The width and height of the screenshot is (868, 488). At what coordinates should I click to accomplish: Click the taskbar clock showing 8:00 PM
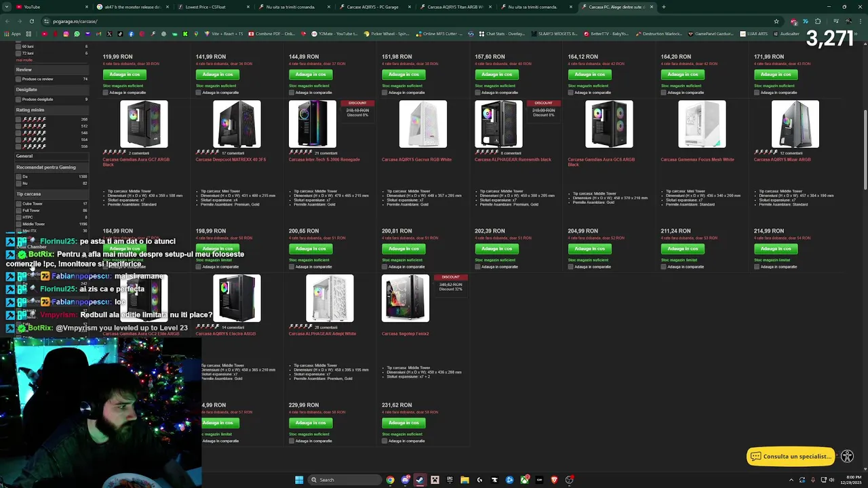coord(852,480)
